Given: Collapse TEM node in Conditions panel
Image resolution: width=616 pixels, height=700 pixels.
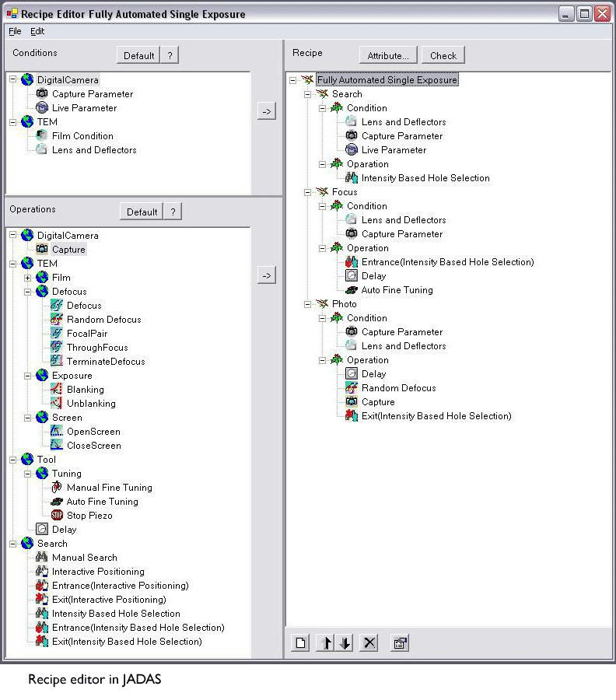Looking at the screenshot, I should 13,122.
